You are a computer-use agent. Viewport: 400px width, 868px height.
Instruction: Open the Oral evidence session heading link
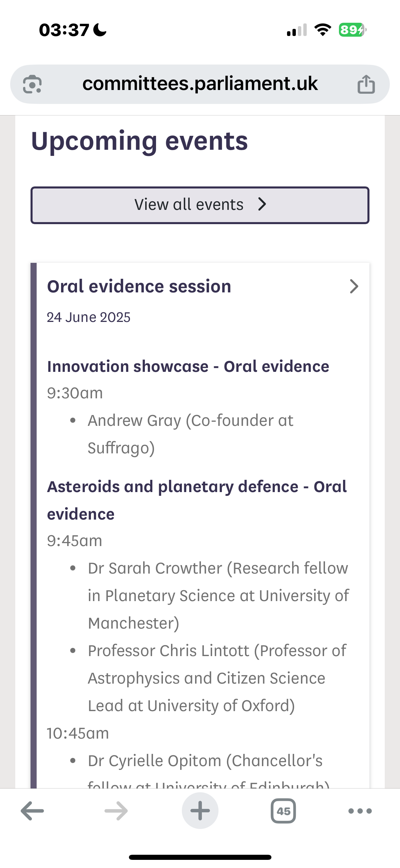pos(139,286)
